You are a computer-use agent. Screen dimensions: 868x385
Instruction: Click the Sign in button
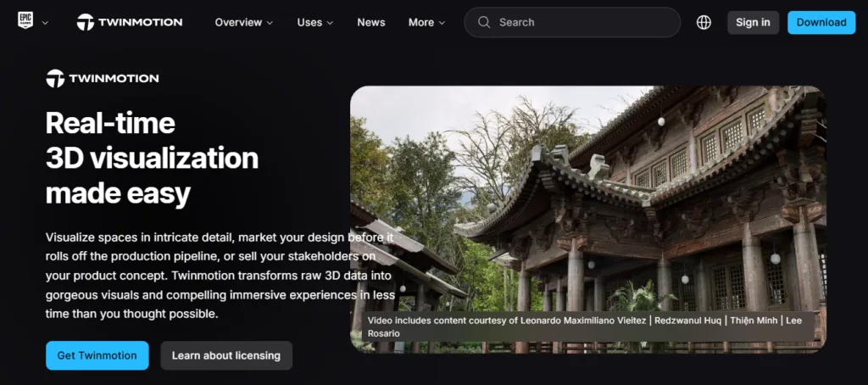pos(753,22)
